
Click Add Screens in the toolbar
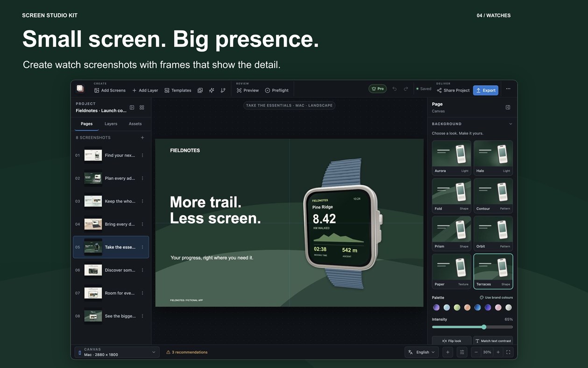110,90
